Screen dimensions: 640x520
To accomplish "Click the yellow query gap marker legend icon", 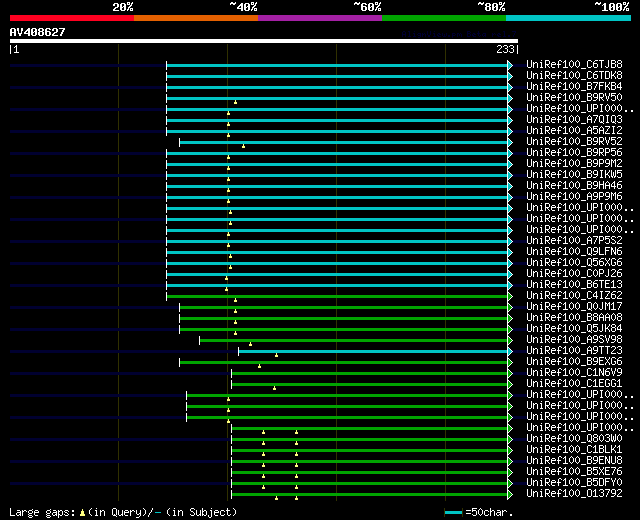I will click(82, 513).
